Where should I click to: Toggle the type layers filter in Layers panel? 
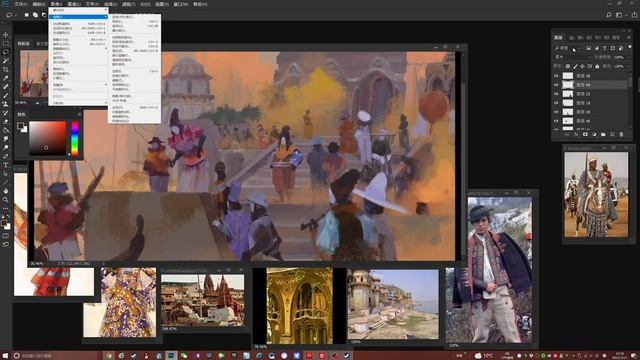(604, 48)
